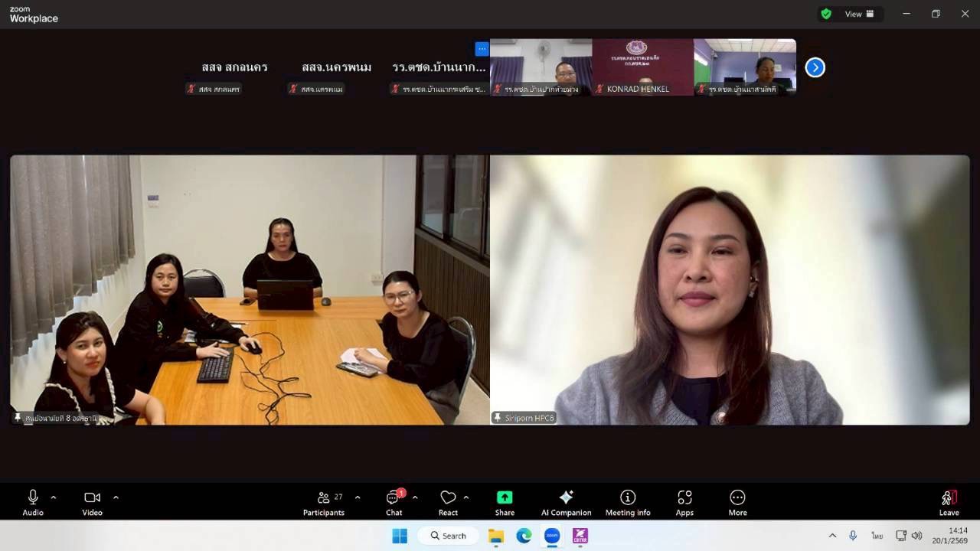Open the More options menu
980x551 pixels.
click(x=737, y=503)
